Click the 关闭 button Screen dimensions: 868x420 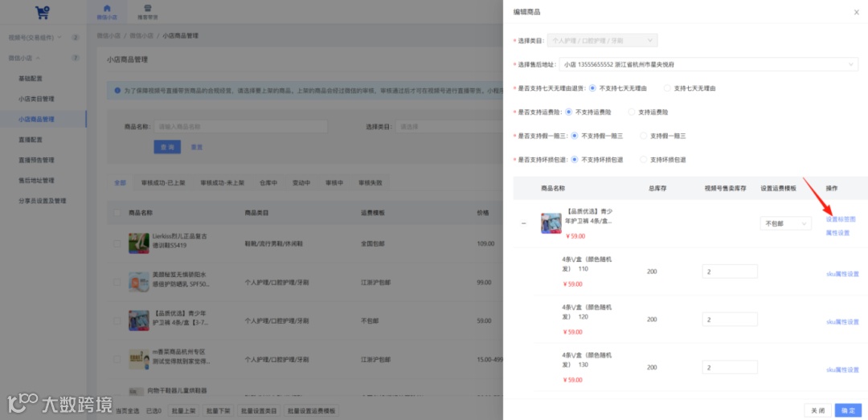[817, 410]
